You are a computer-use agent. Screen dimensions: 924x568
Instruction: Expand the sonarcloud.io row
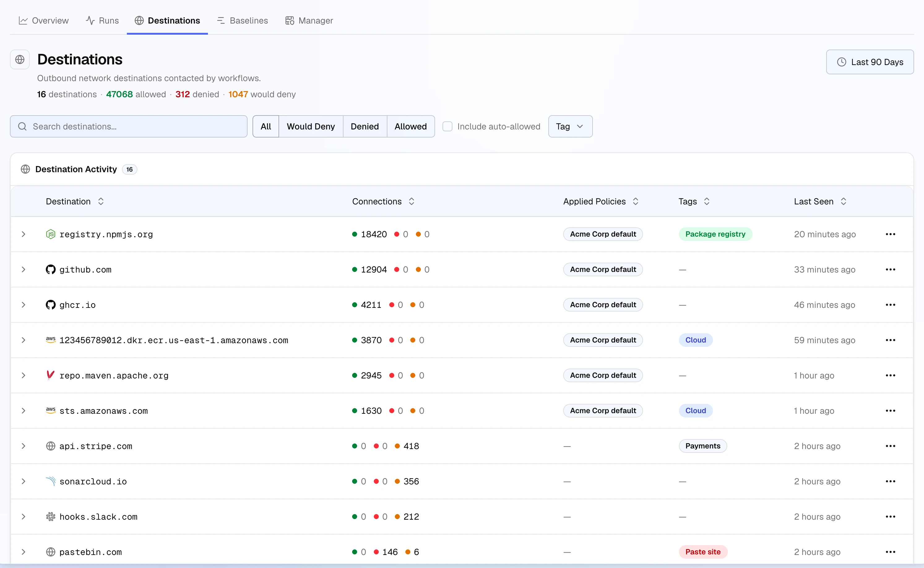pyautogui.click(x=23, y=482)
